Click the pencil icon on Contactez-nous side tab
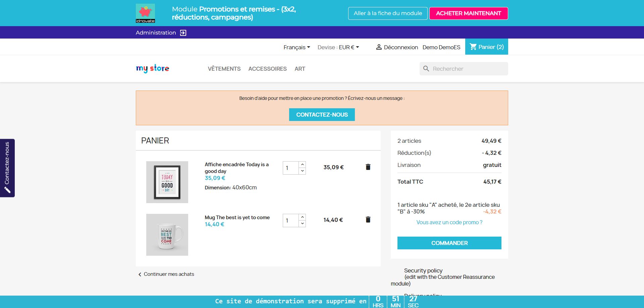 (x=7, y=190)
